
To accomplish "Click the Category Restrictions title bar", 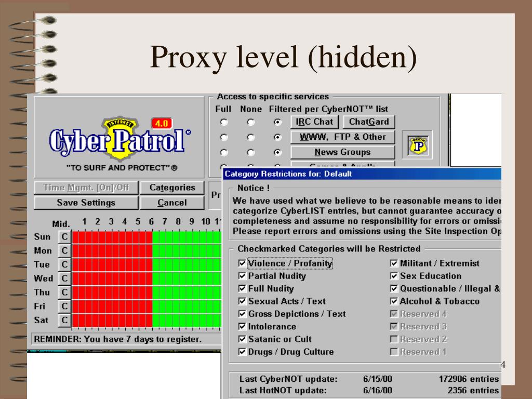I will [x=362, y=174].
